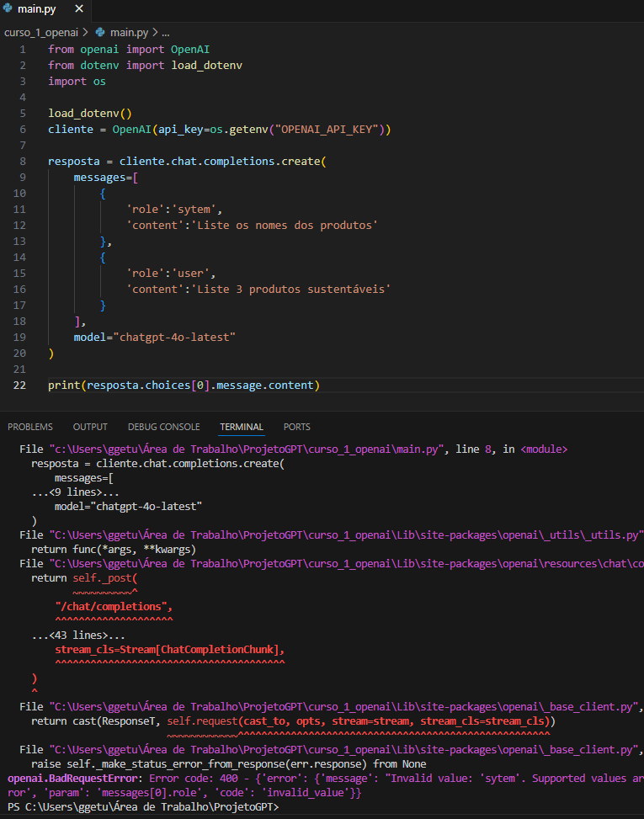This screenshot has width=644, height=819.
Task: Click the PS terminal prompt line
Action: pyautogui.click(x=143, y=807)
